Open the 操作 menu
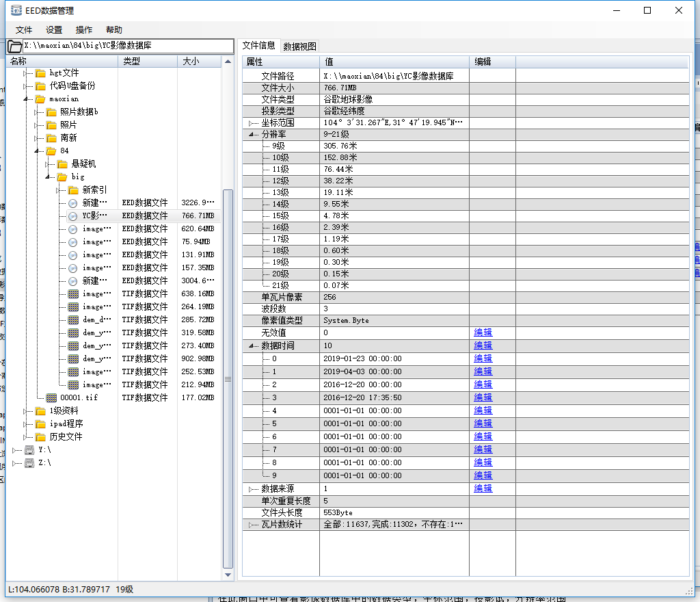Viewport: 700px width, 602px height. click(84, 30)
